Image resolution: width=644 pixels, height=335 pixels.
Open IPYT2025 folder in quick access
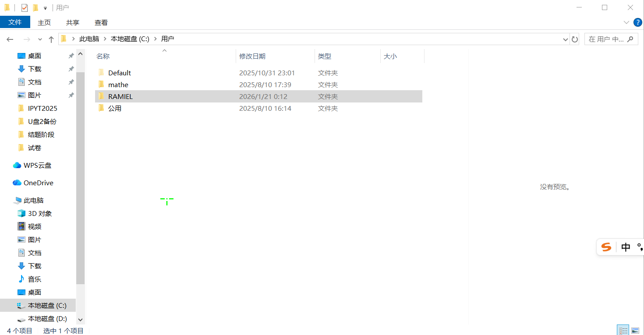click(x=38, y=108)
